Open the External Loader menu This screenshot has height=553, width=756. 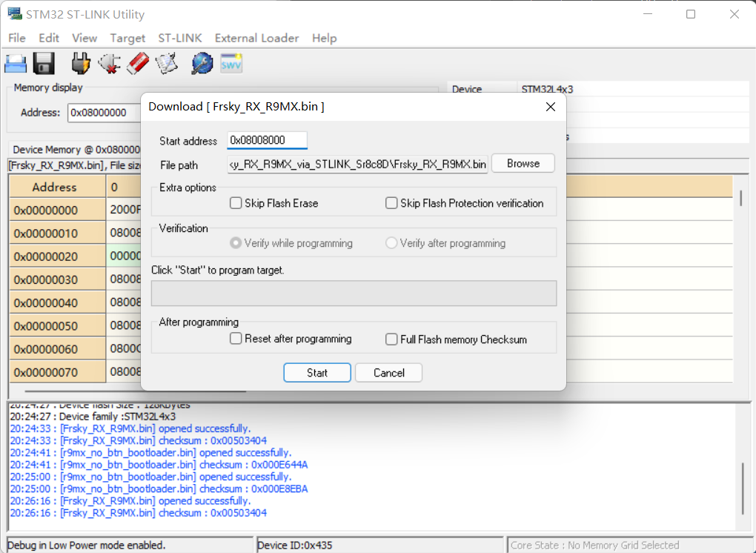pyautogui.click(x=256, y=38)
